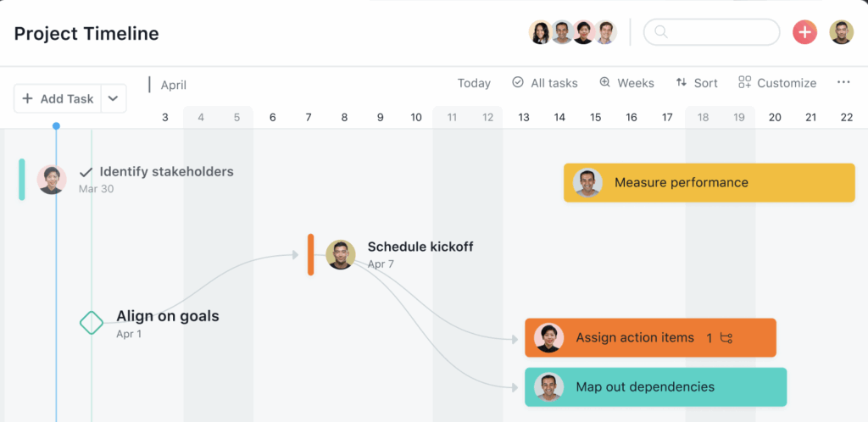This screenshot has width=868, height=422.
Task: Select the Measure performance task bar
Action: click(709, 182)
